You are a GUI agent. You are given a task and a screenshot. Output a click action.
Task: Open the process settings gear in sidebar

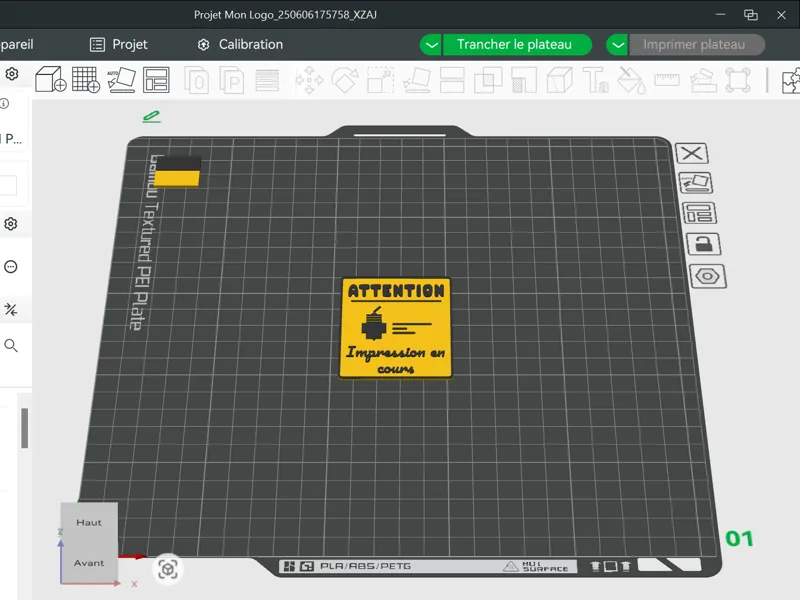(x=11, y=224)
